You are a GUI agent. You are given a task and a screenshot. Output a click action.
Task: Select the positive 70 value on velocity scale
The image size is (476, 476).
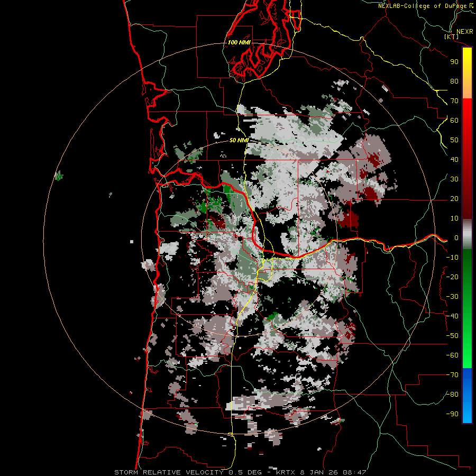point(454,101)
